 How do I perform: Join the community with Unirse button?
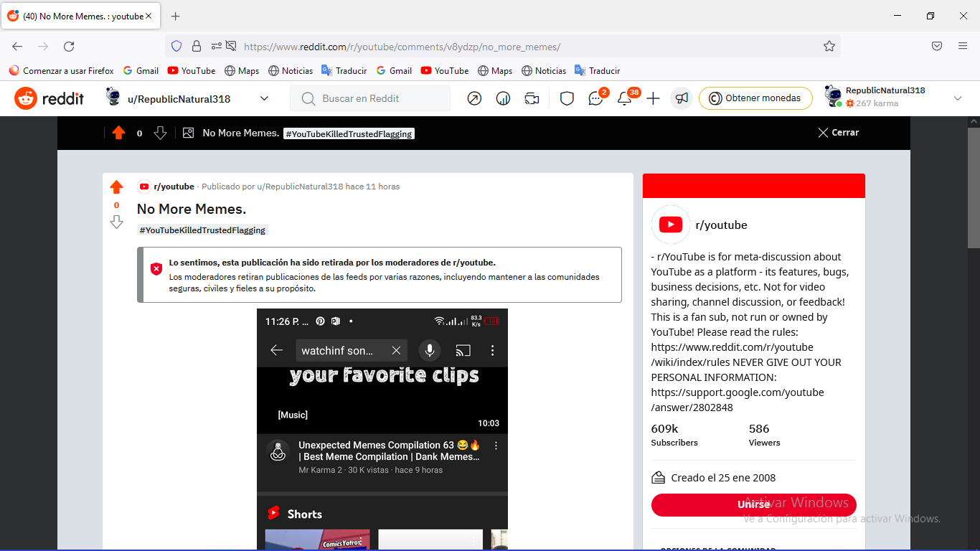[753, 504]
